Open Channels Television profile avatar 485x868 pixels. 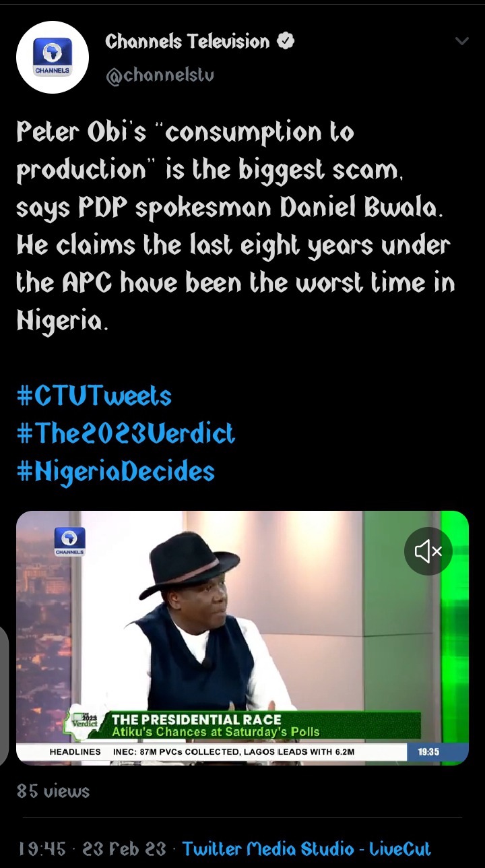53,57
